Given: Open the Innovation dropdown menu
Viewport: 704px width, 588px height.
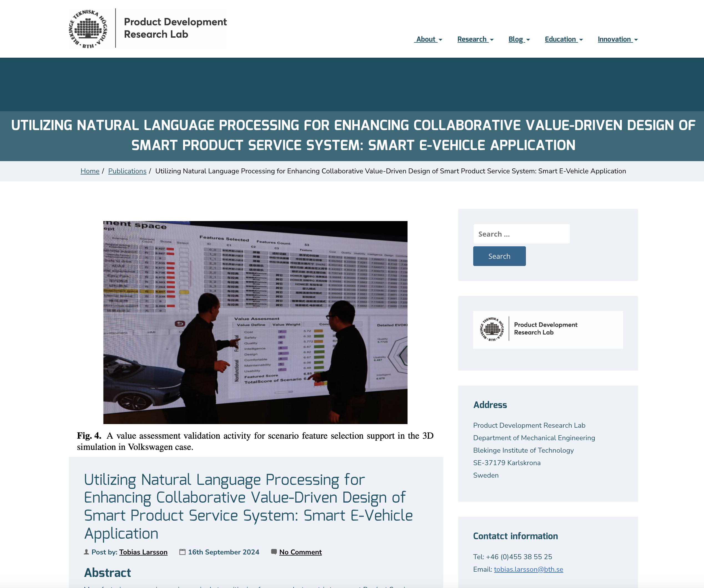Looking at the screenshot, I should pos(617,39).
